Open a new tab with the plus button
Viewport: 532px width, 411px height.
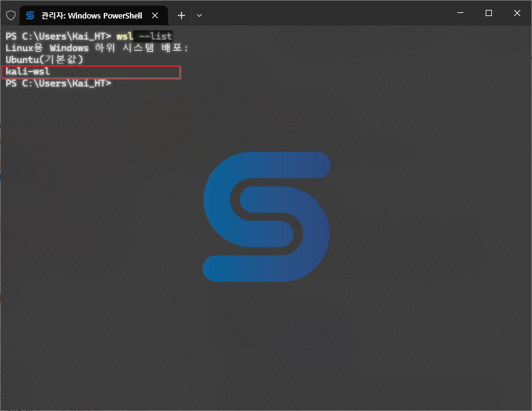coord(181,15)
